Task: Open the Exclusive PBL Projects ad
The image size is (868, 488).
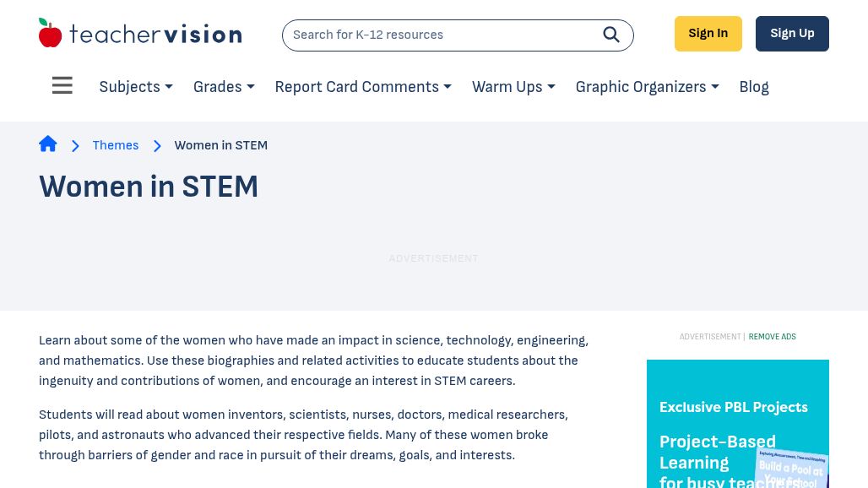Action: point(738,424)
